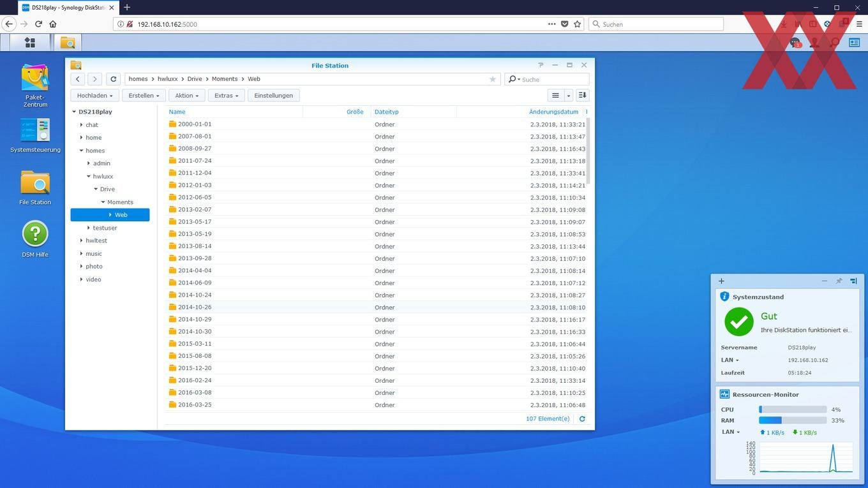
Task: Reload the element count refresh icon
Action: [x=582, y=419]
